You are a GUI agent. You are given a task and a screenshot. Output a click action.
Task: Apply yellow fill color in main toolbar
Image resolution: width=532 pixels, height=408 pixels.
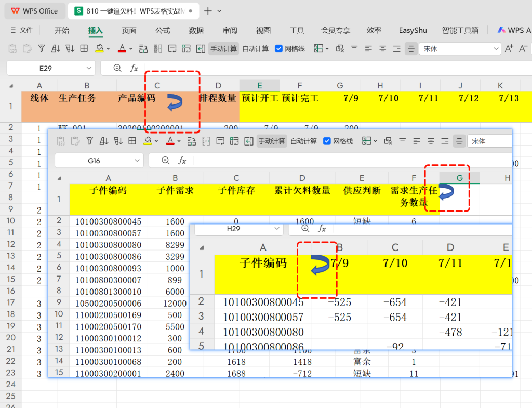coord(99,48)
